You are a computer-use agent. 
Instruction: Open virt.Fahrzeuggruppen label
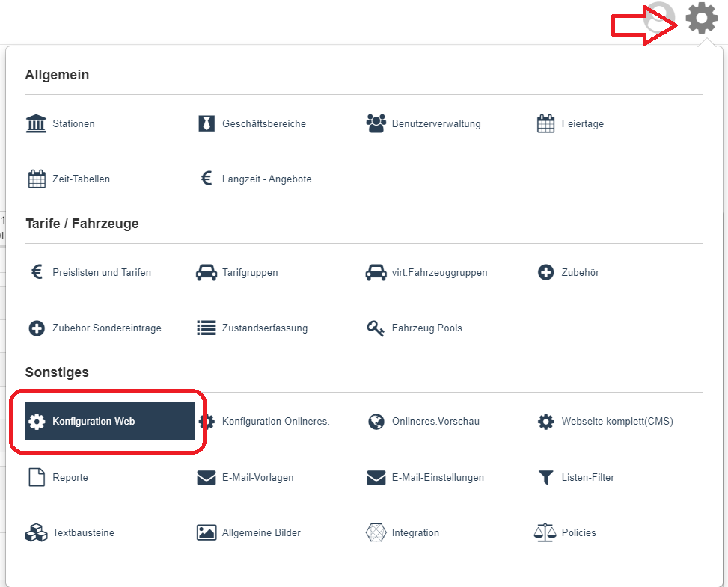coord(440,272)
